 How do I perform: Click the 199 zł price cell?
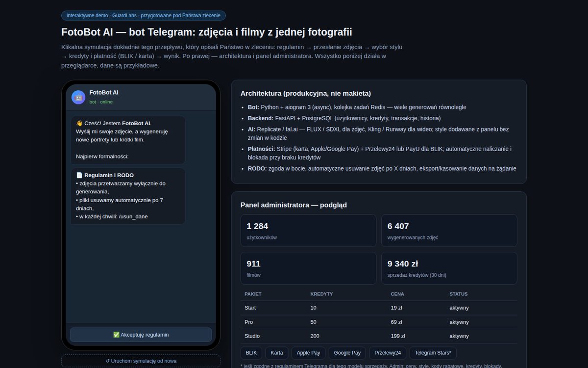[x=398, y=336]
